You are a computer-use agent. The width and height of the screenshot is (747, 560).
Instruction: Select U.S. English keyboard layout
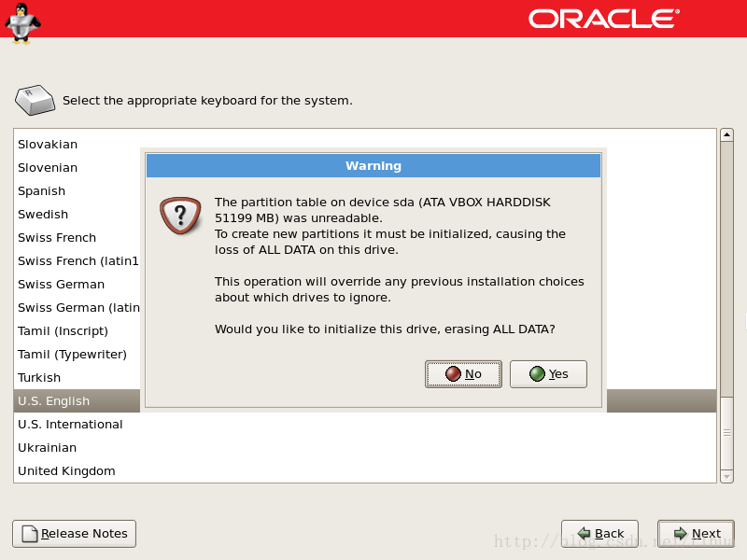click(78, 401)
